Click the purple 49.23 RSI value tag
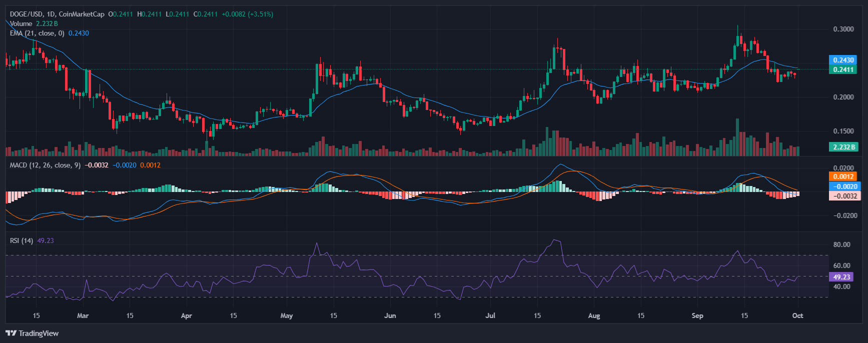The width and height of the screenshot is (868, 343). coord(841,277)
